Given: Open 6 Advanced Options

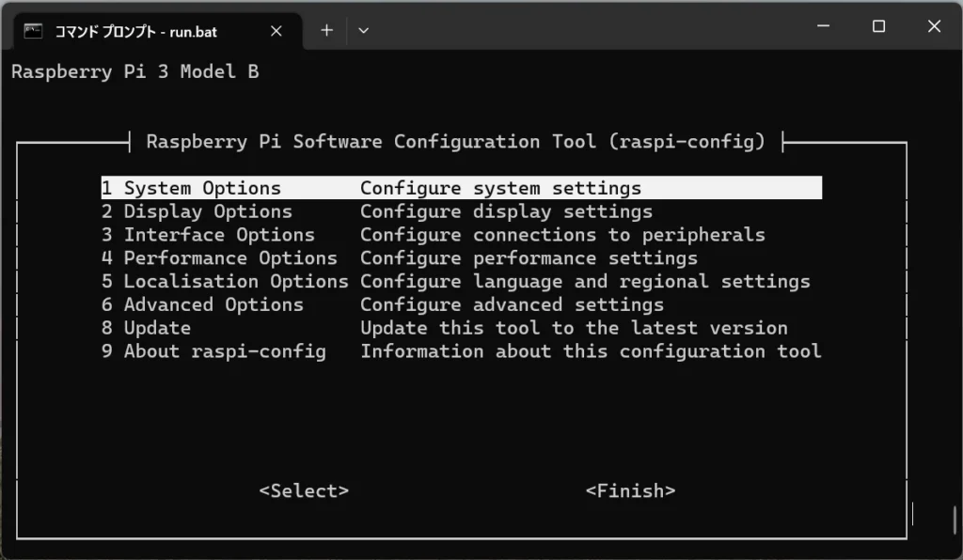Looking at the screenshot, I should 203,304.
